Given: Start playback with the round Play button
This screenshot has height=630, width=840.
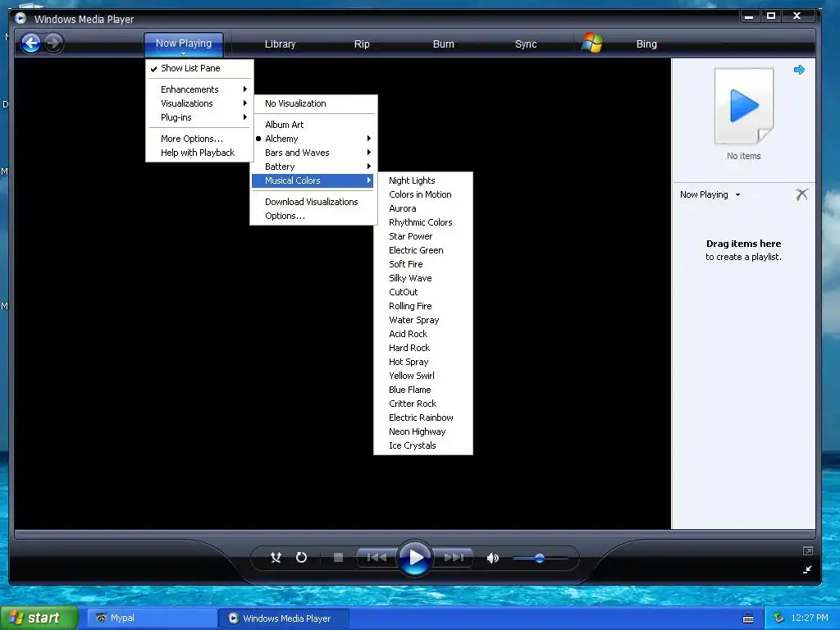Looking at the screenshot, I should 415,558.
